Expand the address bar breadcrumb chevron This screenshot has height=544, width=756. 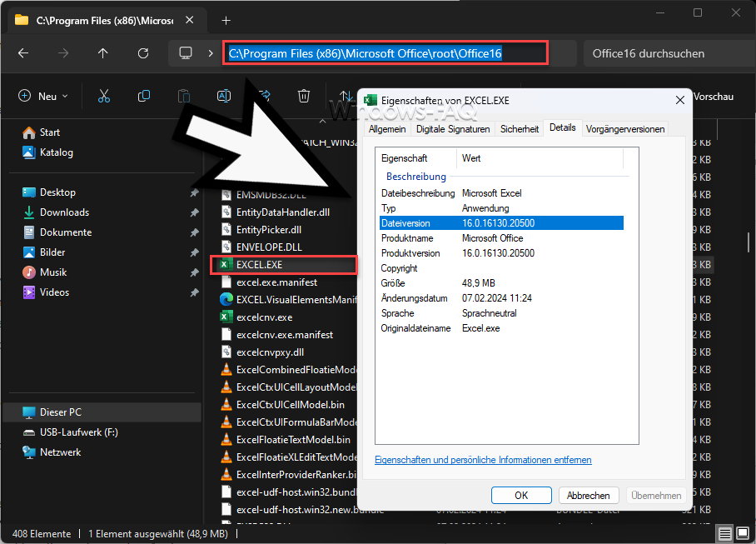211,53
